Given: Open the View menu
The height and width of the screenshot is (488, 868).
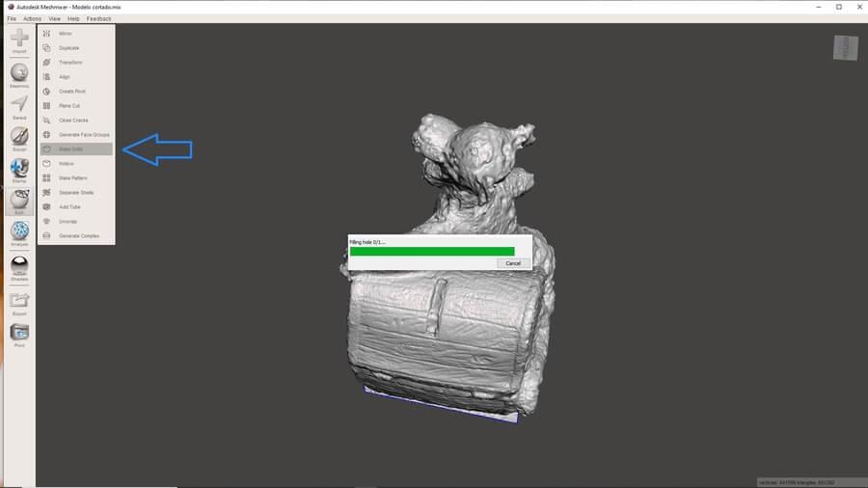Looking at the screenshot, I should point(54,19).
